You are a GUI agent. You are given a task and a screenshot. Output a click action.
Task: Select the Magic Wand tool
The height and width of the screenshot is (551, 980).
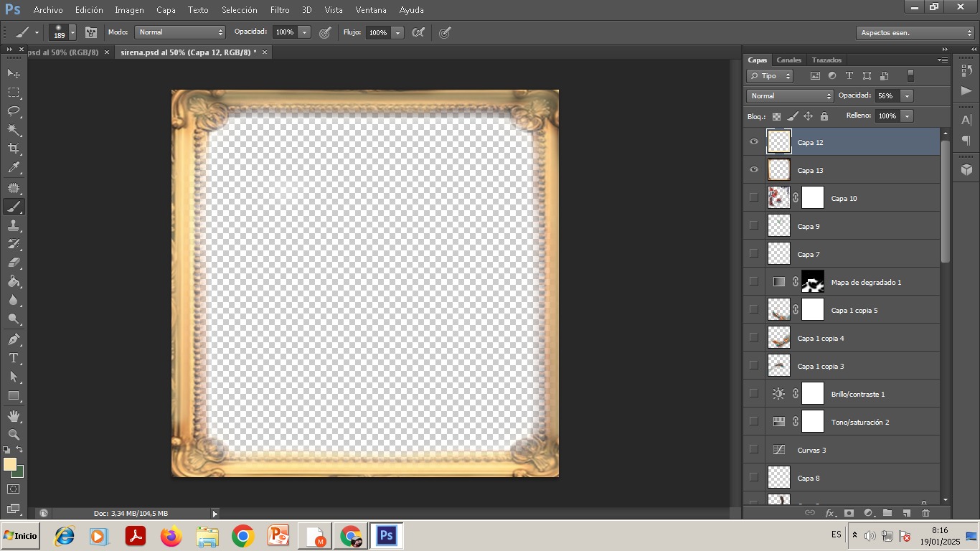pyautogui.click(x=14, y=130)
